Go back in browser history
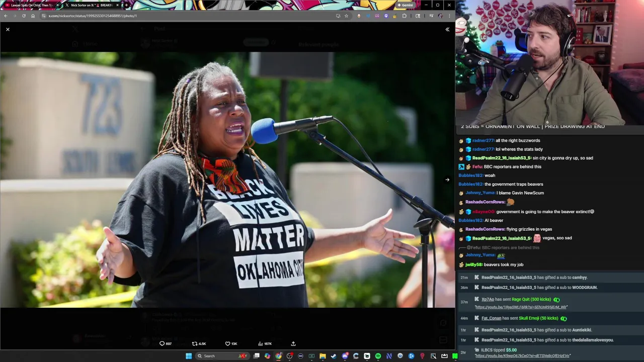 pyautogui.click(x=6, y=16)
